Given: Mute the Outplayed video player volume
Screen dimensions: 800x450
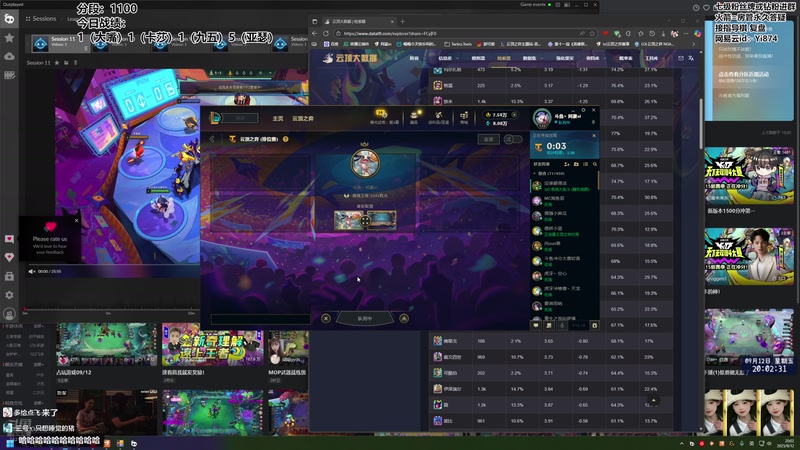Looking at the screenshot, I should (32, 271).
